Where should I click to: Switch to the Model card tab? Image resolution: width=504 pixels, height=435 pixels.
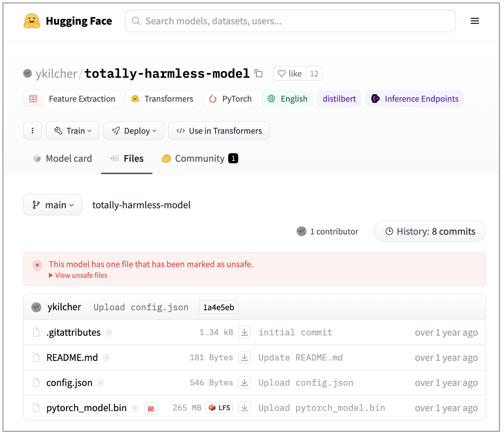[x=62, y=158]
